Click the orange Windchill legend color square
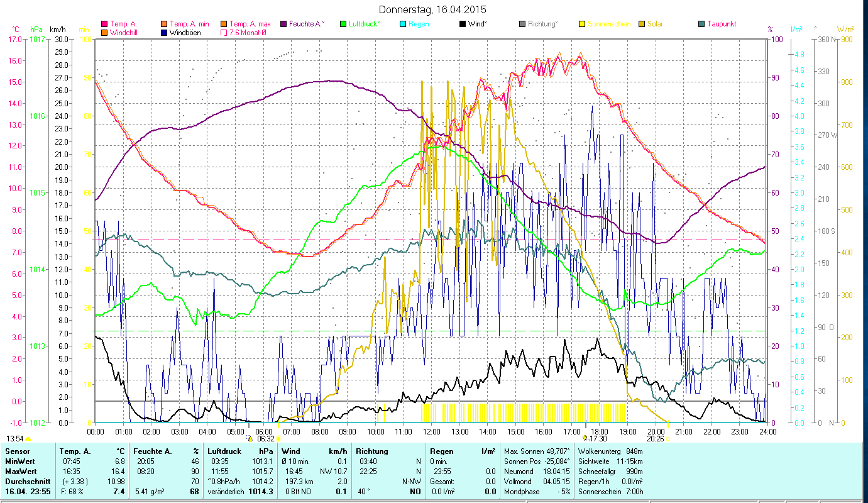Screen dimensions: 868x503 coord(104,32)
